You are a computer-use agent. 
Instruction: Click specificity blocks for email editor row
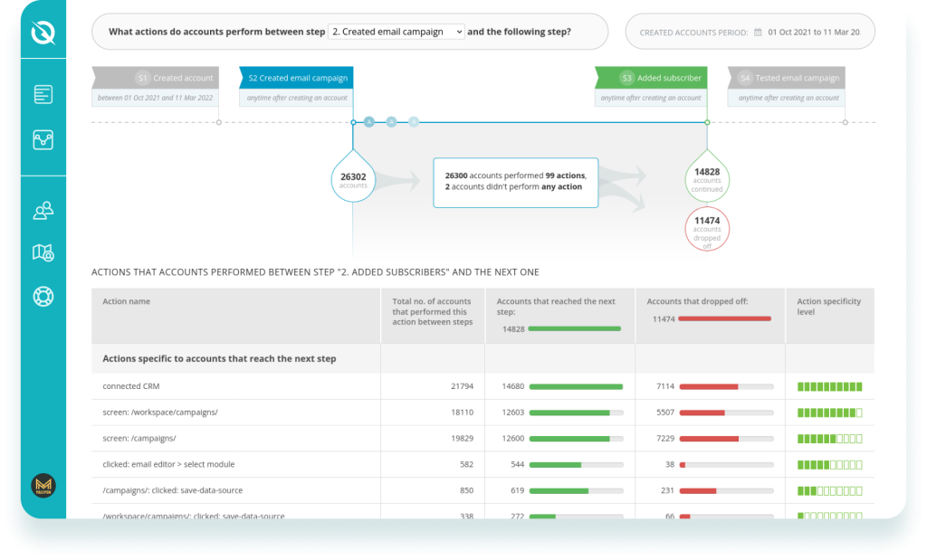(830, 465)
